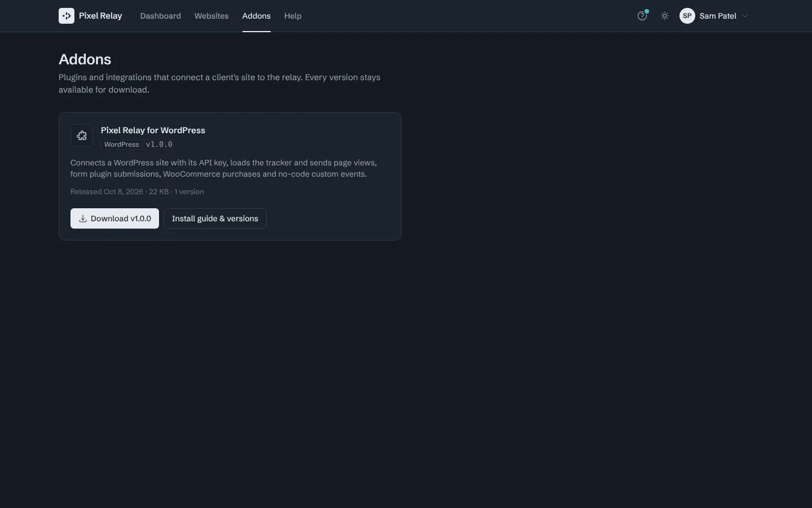
Task: Click the Download v1.0.0 button
Action: click(114, 218)
